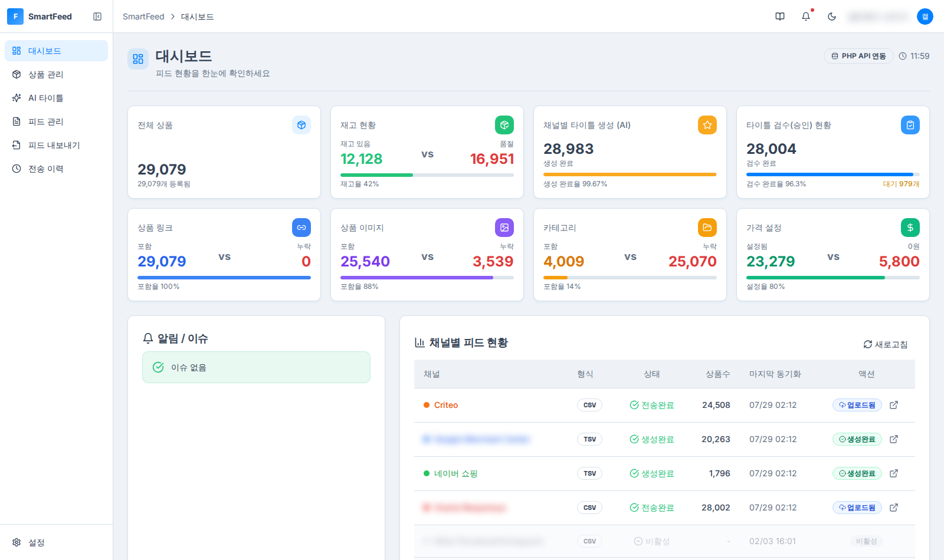The width and height of the screenshot is (944, 560).
Task: Click the 채널별 피드 현황 chart icon
Action: pyautogui.click(x=419, y=342)
